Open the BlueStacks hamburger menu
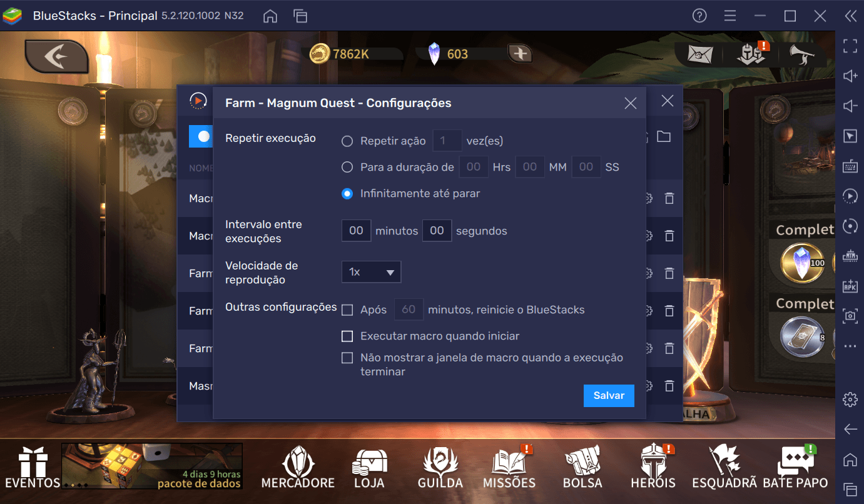This screenshot has height=504, width=864. (729, 16)
